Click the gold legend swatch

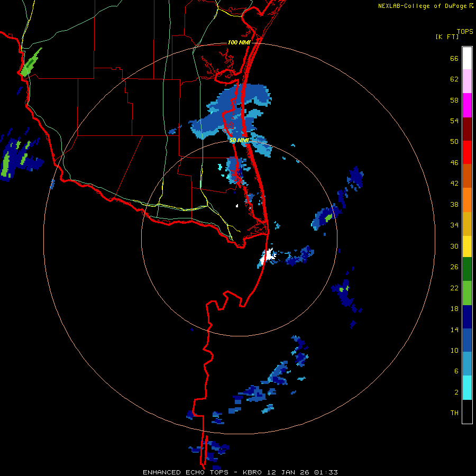pyautogui.click(x=467, y=224)
